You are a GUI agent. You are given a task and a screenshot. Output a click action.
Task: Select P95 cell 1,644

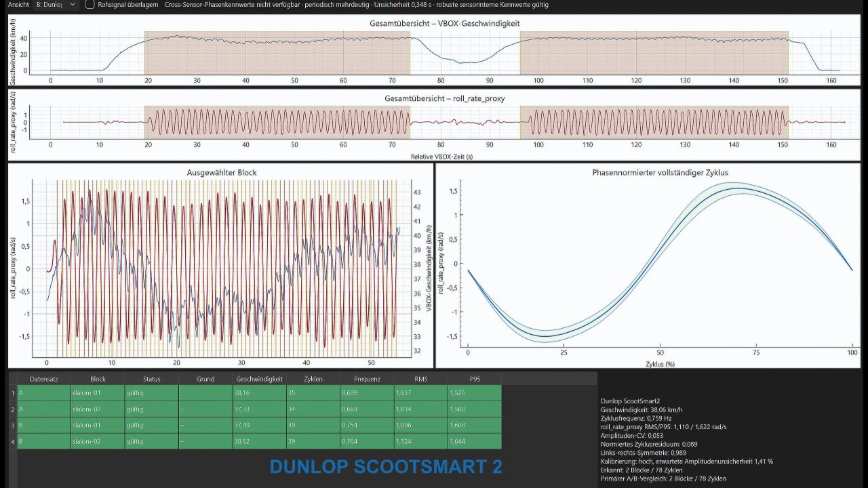click(x=475, y=441)
